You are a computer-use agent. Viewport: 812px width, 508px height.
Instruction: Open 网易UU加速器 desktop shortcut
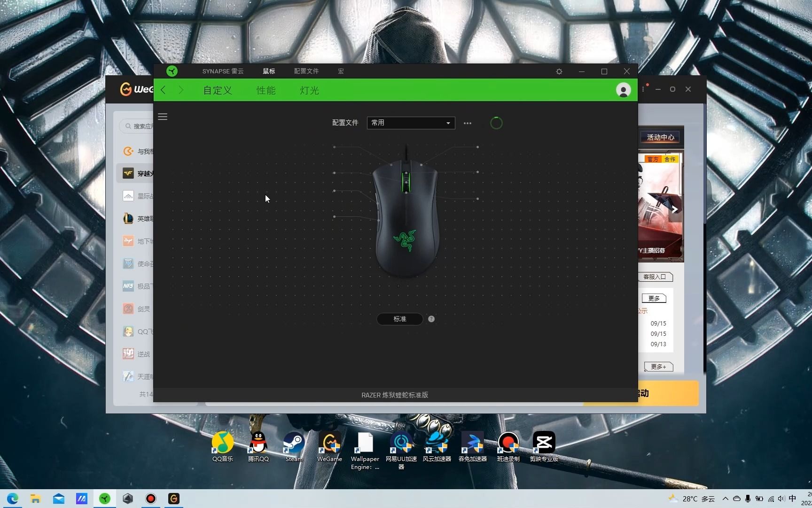[401, 451]
